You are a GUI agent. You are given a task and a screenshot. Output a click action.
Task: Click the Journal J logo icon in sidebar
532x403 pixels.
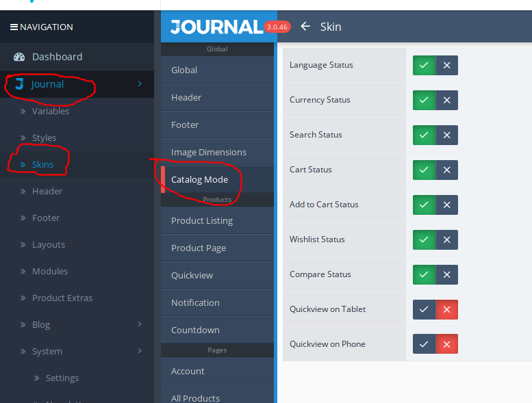[x=19, y=83]
